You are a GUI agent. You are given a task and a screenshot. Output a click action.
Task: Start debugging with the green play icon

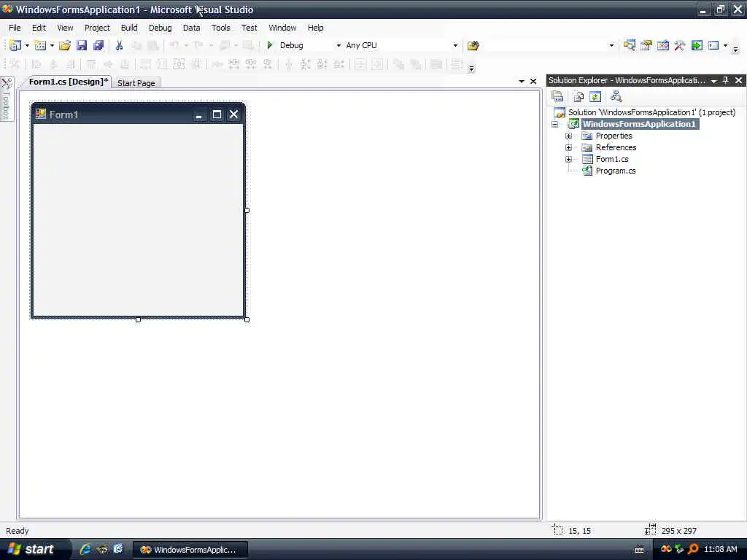[x=270, y=45]
